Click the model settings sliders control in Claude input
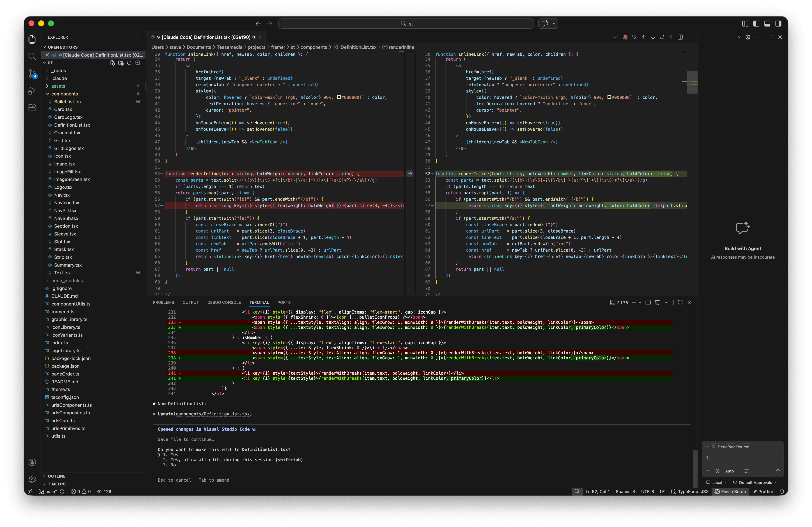The width and height of the screenshot is (812, 527). point(747,471)
